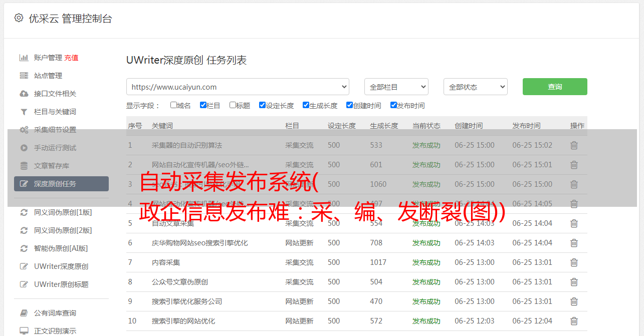The height and width of the screenshot is (336, 644).
Task: Open 站点管理 in the sidebar
Action: pyautogui.click(x=48, y=76)
